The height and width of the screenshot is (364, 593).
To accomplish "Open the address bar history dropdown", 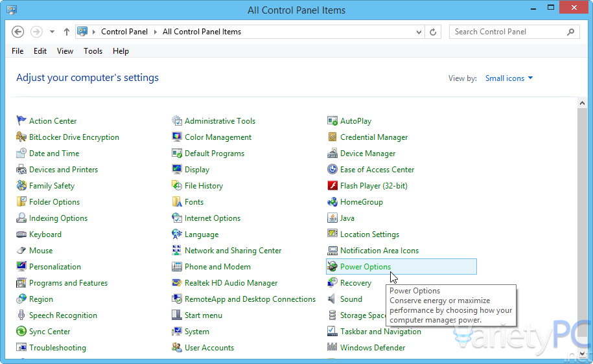I will point(419,32).
